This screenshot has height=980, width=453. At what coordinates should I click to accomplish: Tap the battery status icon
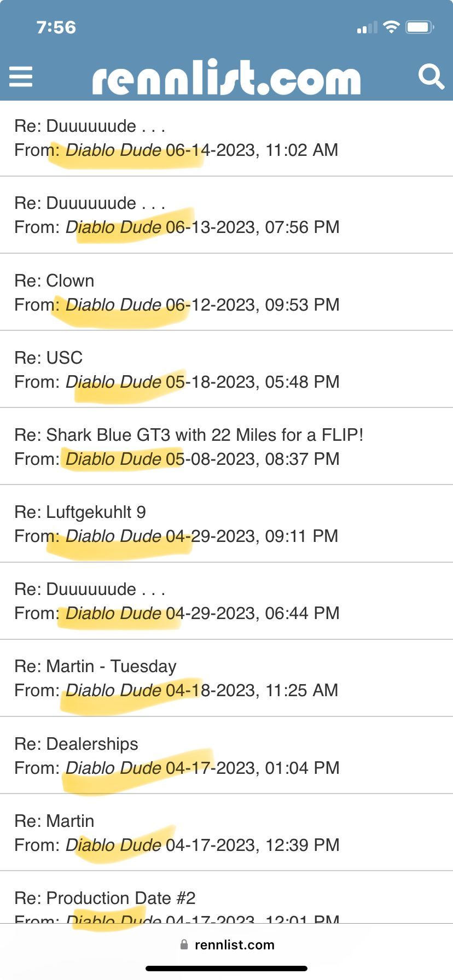[x=420, y=27]
